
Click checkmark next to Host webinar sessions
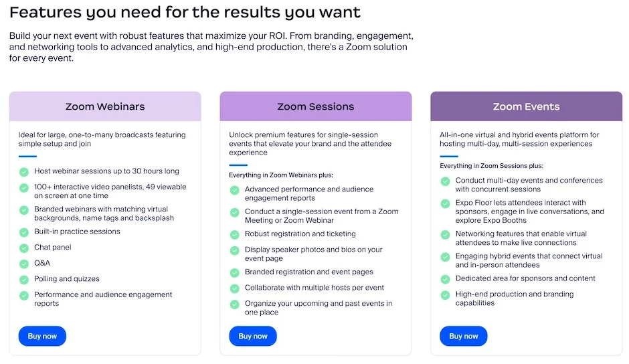tap(24, 172)
